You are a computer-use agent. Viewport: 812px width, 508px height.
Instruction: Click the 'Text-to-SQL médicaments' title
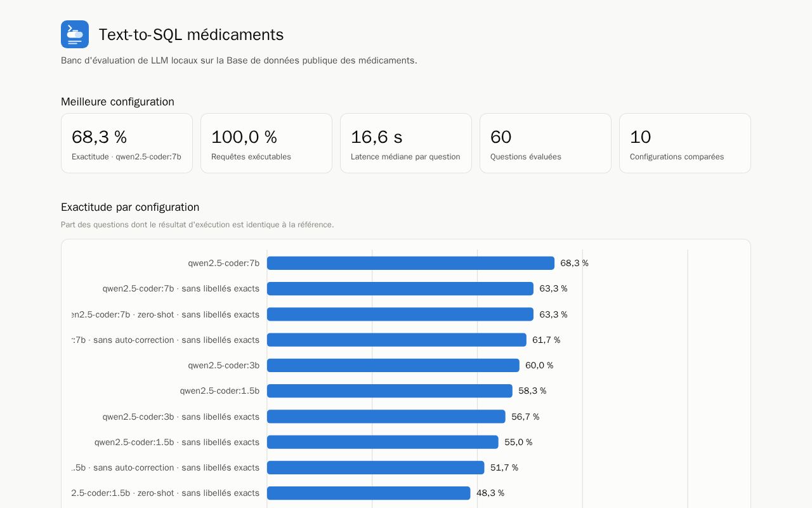(x=191, y=34)
